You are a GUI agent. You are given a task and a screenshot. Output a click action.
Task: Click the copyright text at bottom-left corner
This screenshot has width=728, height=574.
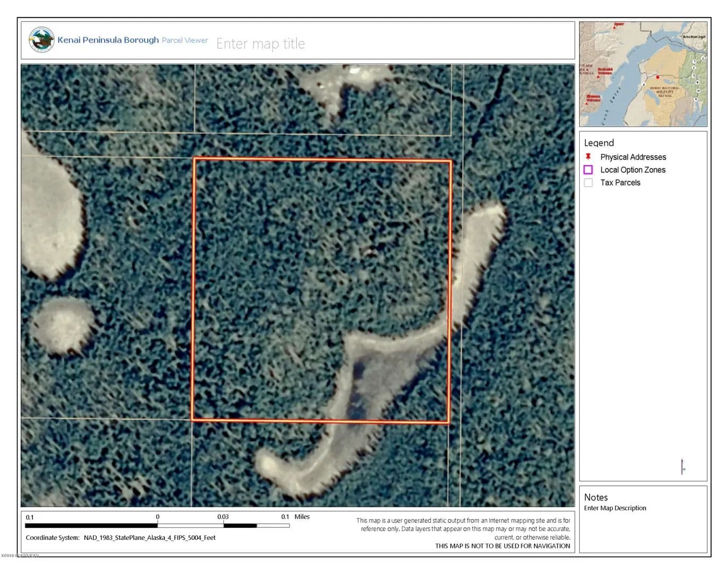pos(20,555)
